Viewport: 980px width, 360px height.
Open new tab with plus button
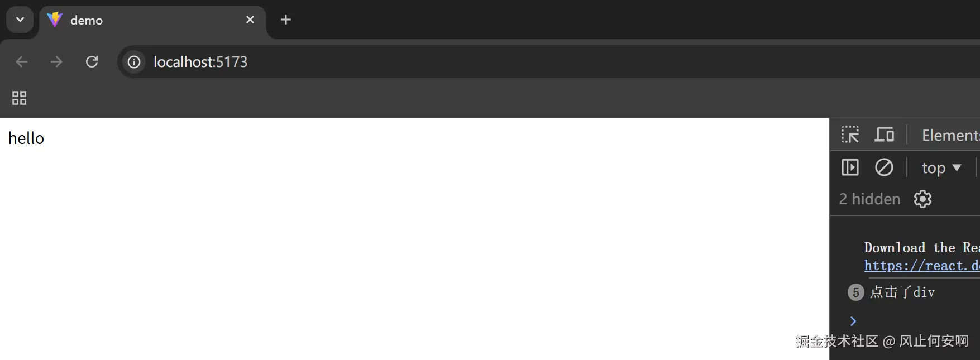pos(286,20)
